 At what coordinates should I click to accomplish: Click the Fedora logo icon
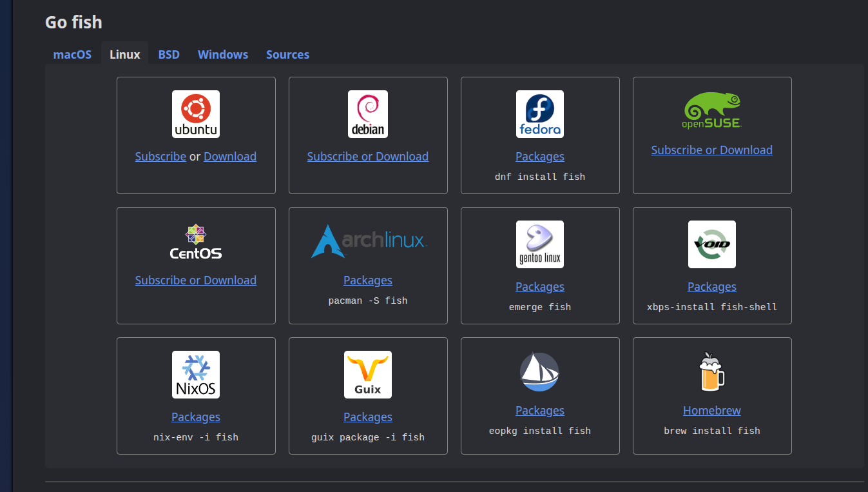tap(540, 114)
